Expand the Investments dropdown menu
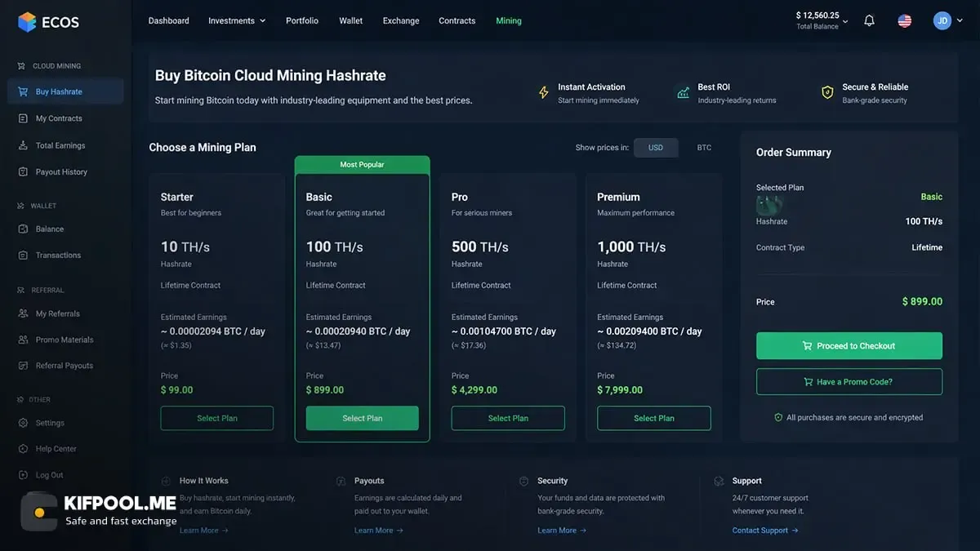 237,20
